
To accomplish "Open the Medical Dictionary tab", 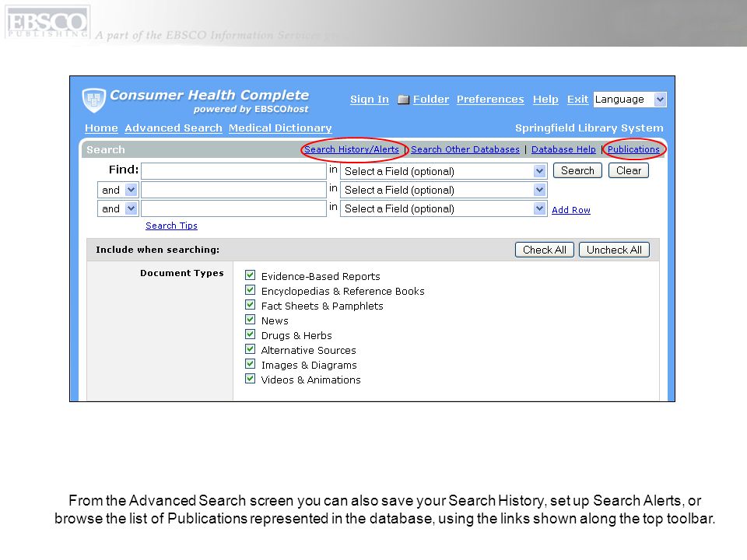I will [x=280, y=128].
